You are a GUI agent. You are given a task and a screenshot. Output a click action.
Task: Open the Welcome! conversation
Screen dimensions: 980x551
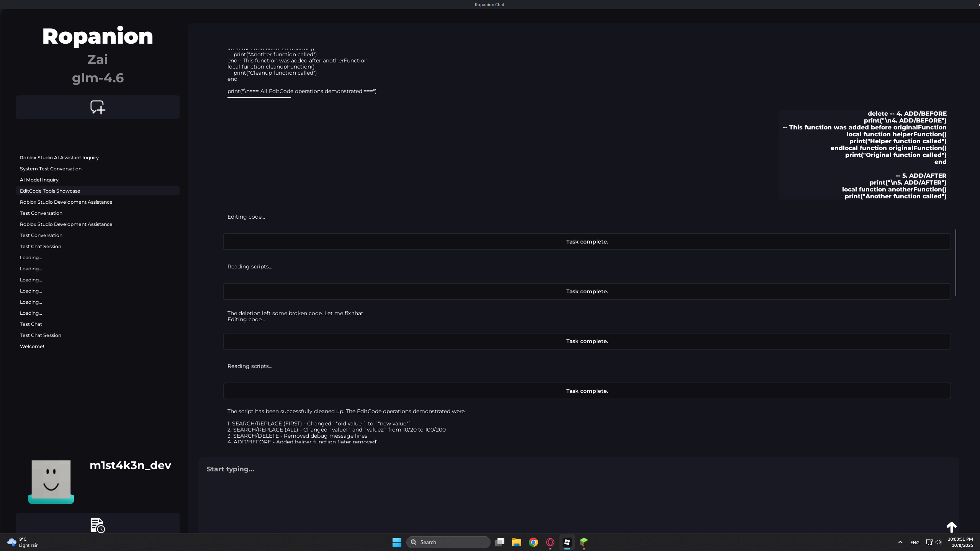[32, 346]
